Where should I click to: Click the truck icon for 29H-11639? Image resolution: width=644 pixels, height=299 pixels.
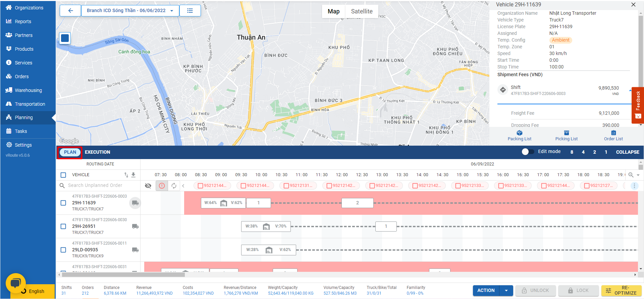click(x=135, y=203)
